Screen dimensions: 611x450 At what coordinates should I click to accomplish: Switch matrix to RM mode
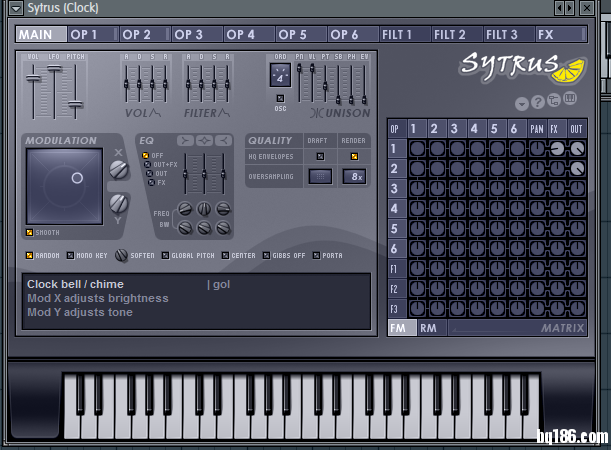429,327
